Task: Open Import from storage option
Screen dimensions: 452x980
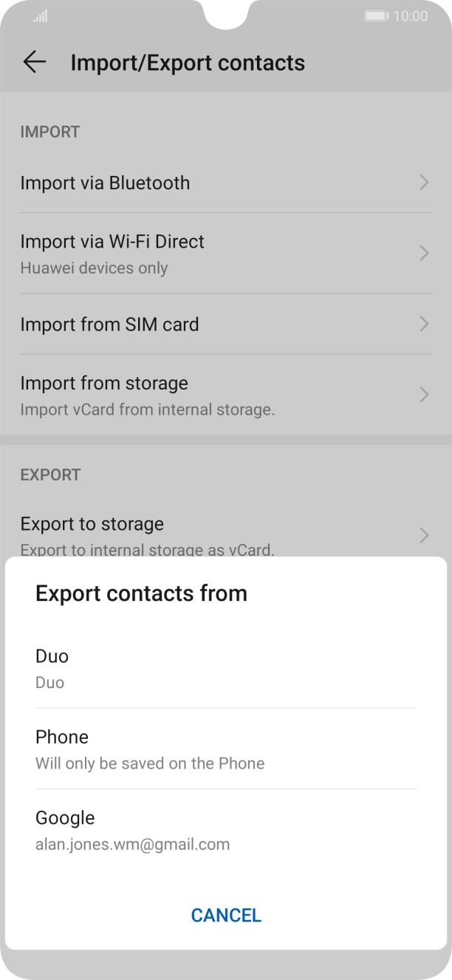Action: pyautogui.click(x=104, y=394)
